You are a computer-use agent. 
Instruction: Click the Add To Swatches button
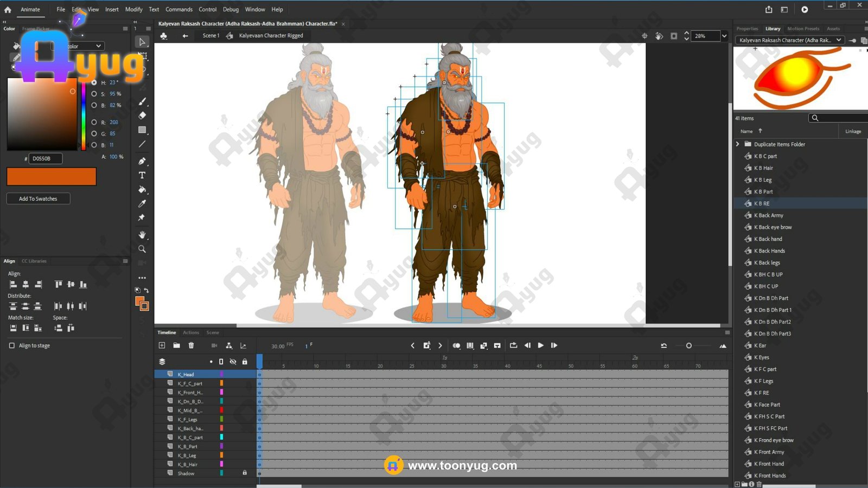38,198
